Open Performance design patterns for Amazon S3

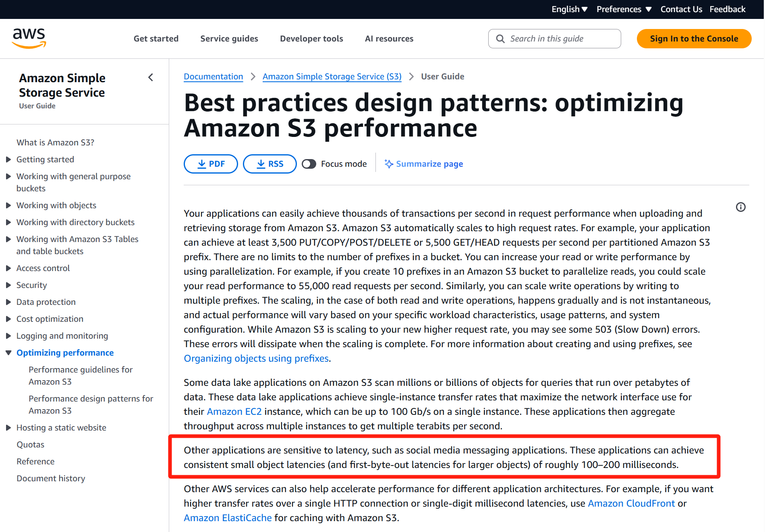91,405
